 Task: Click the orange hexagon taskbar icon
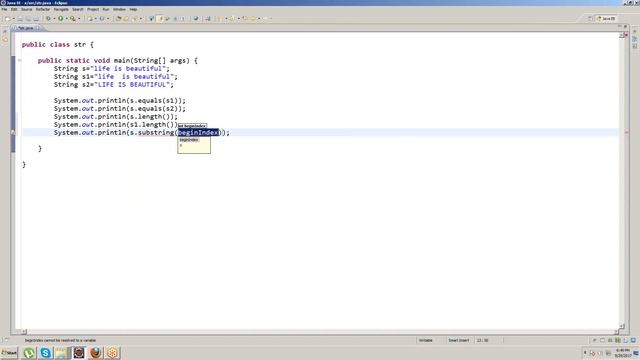coord(113,353)
